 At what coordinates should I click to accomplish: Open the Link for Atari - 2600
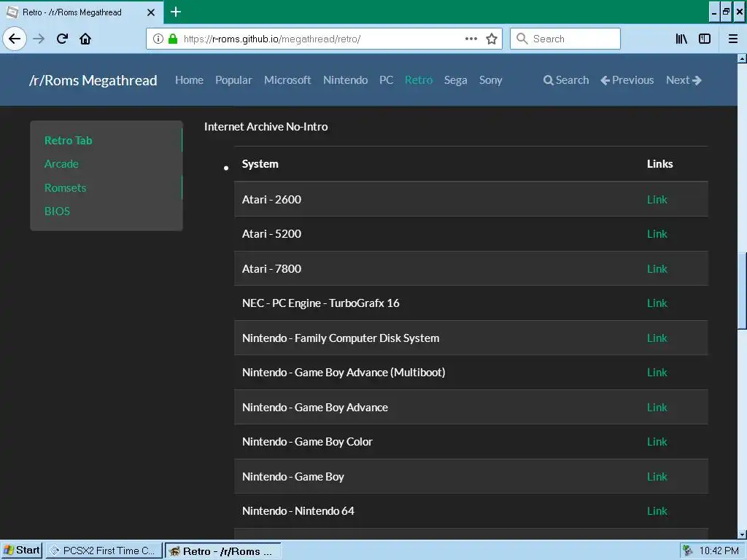[x=657, y=200]
